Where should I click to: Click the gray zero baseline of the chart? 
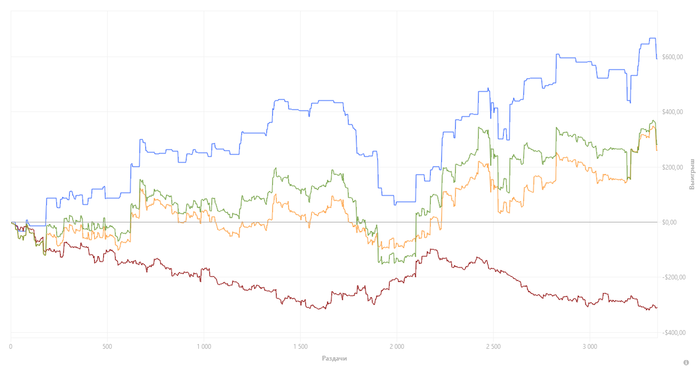pyautogui.click(x=334, y=222)
